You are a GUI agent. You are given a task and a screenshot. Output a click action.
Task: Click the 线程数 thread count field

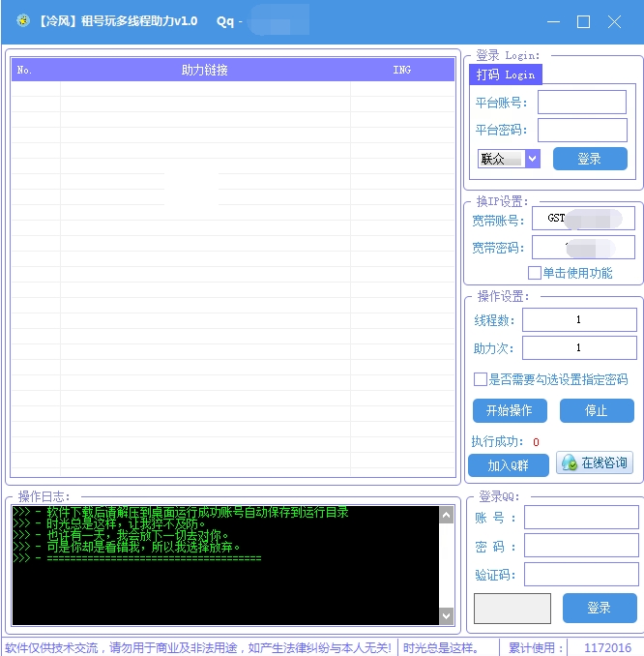(579, 320)
